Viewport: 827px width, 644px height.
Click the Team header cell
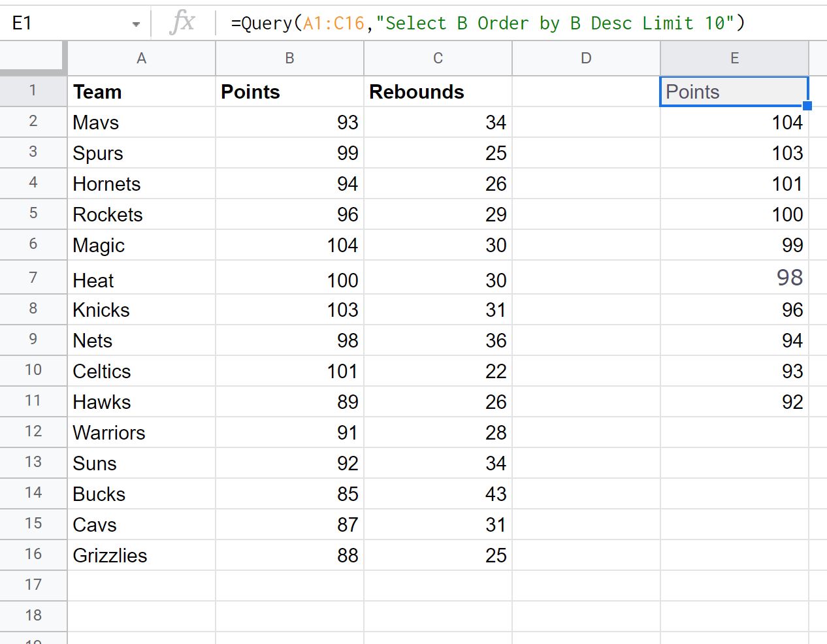[141, 91]
